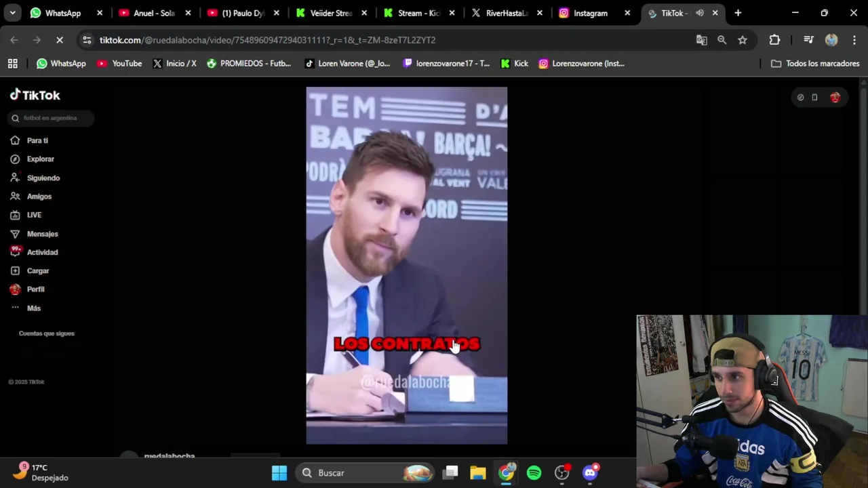
Task: Click the Messi video player
Action: tap(407, 266)
